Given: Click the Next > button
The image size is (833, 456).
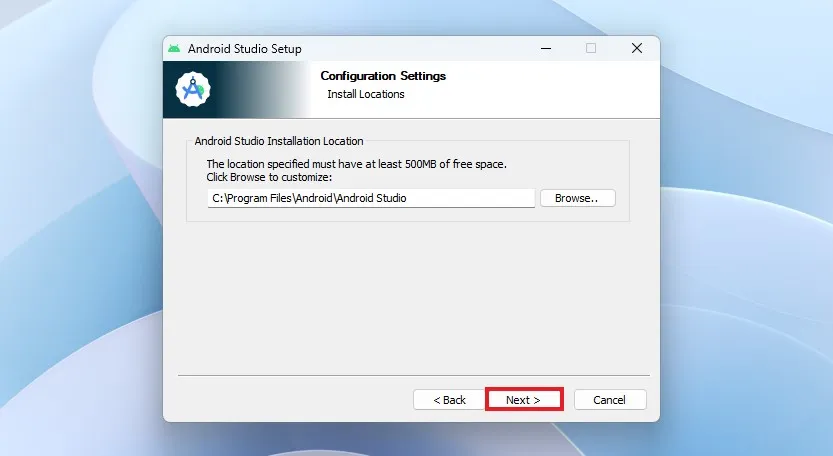Looking at the screenshot, I should point(524,400).
